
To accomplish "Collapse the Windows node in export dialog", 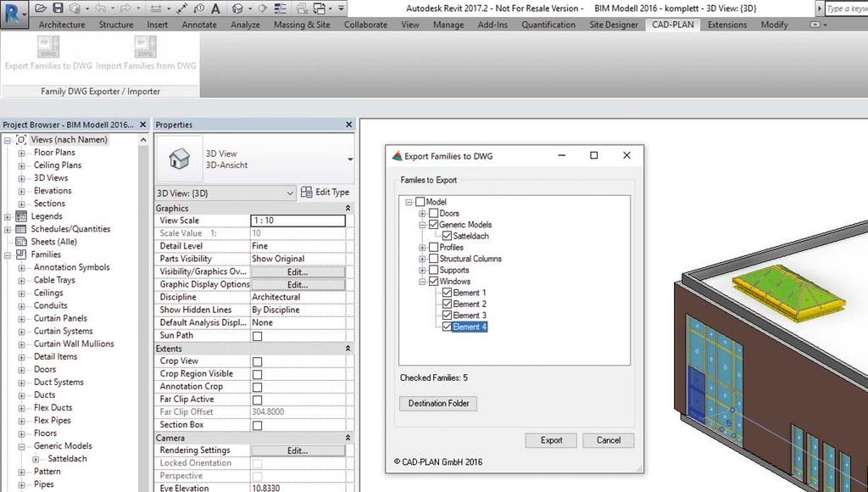I will [x=422, y=282].
